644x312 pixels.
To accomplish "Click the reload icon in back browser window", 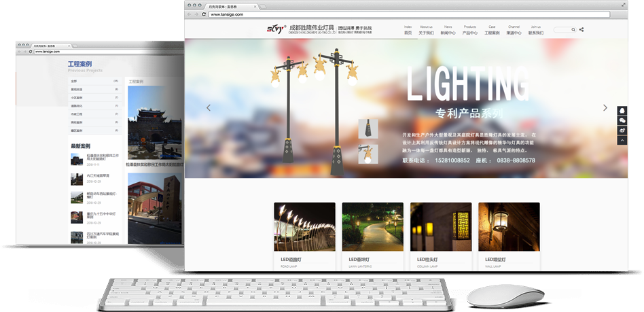I will tap(31, 52).
